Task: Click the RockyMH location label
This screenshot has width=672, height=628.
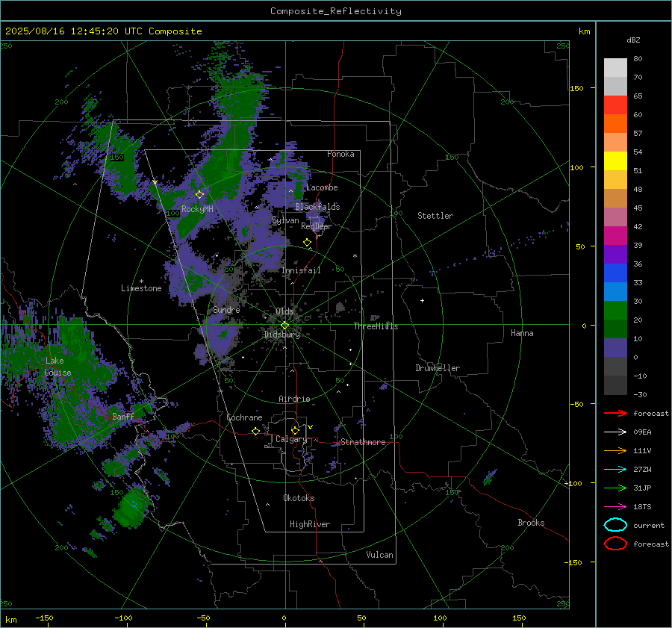Action: [x=197, y=209]
